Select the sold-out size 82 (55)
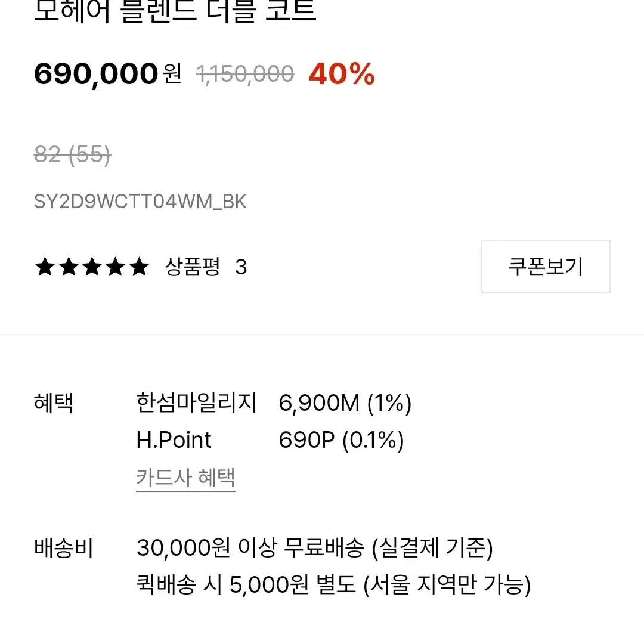 click(72, 155)
